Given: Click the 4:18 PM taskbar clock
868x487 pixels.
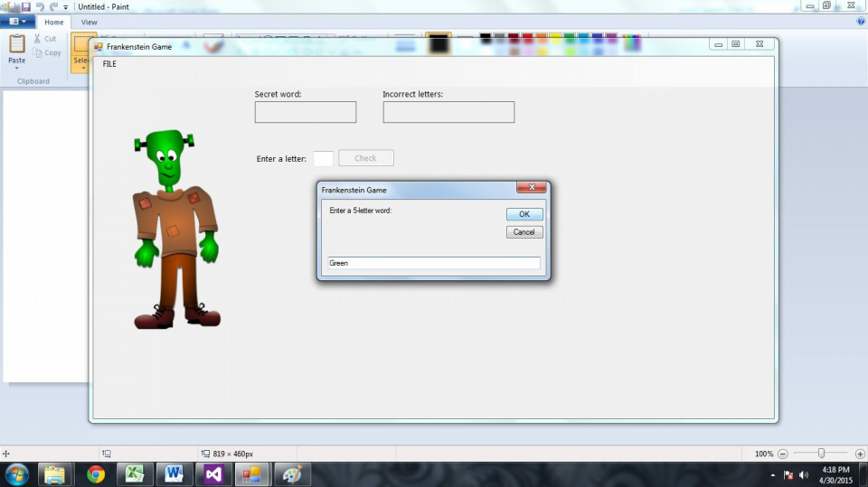Looking at the screenshot, I should click(835, 469).
